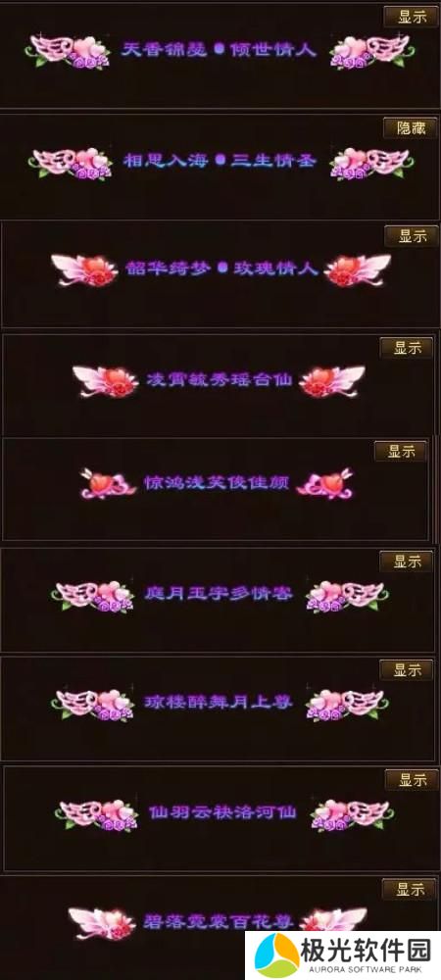Show the 碧落霓裳百花尊 title
441x980 pixels.
click(409, 888)
